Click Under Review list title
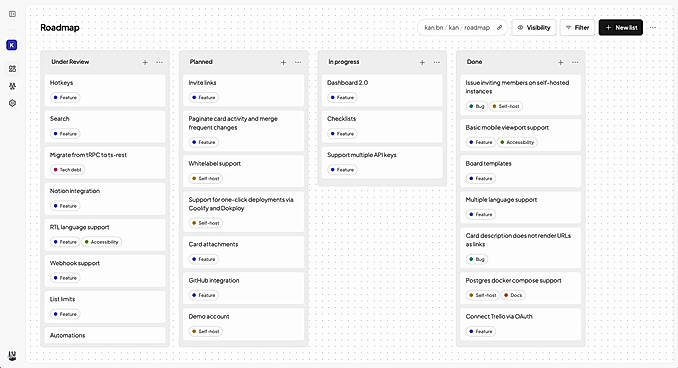 point(70,62)
